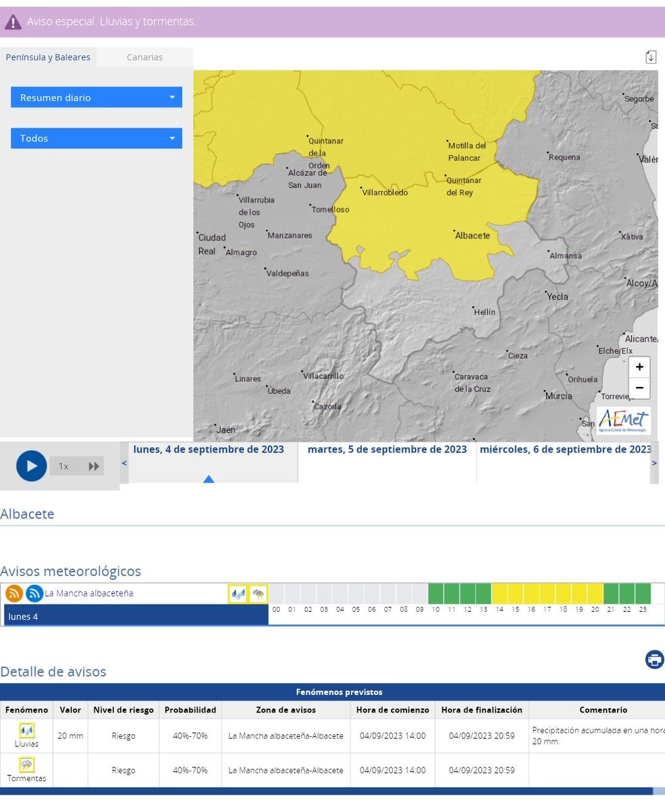Click the Zona de avisos column header
Viewport: 665px width, 812px height.
pos(285,710)
